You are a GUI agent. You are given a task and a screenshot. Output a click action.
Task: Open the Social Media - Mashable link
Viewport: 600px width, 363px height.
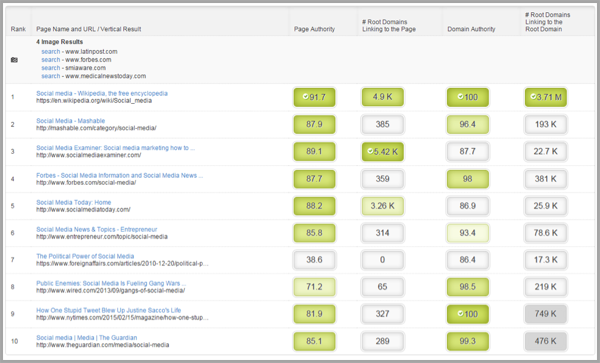[x=70, y=121]
